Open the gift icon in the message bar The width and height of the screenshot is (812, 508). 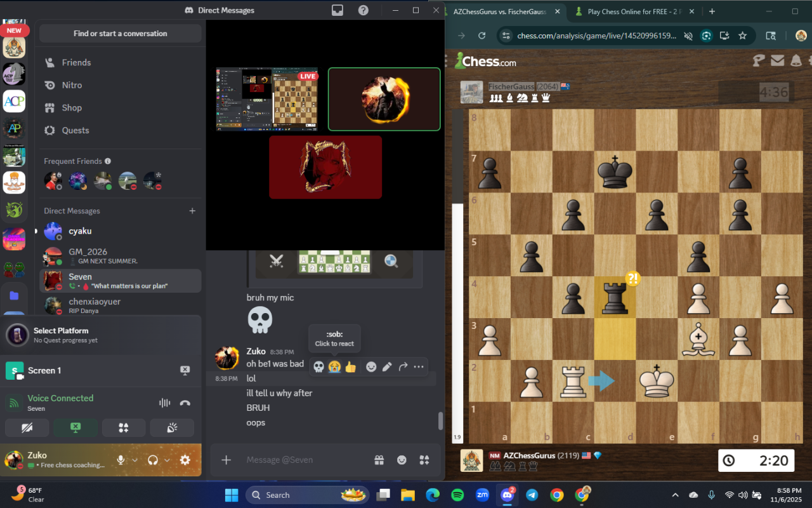pyautogui.click(x=379, y=460)
